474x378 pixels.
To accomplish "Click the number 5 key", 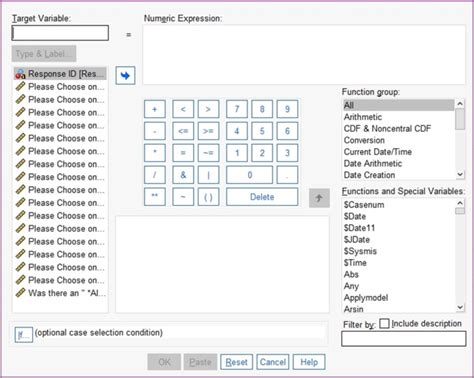I will click(x=262, y=131).
